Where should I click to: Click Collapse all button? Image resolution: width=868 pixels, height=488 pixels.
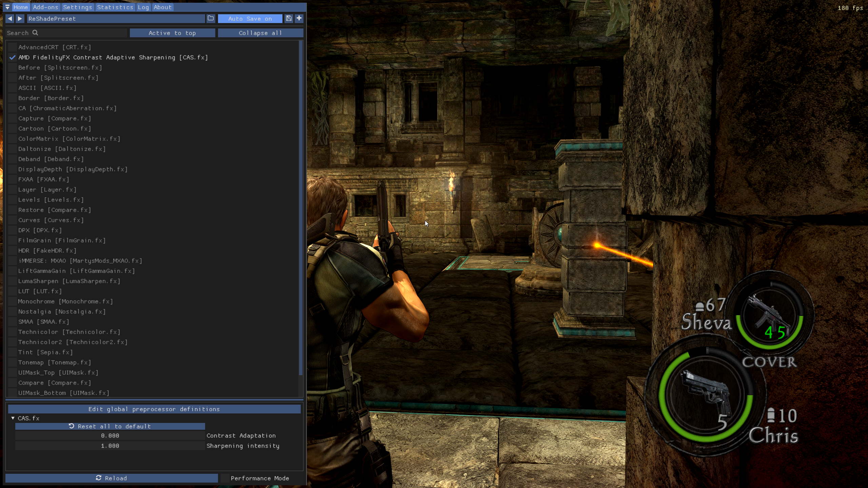click(x=260, y=33)
